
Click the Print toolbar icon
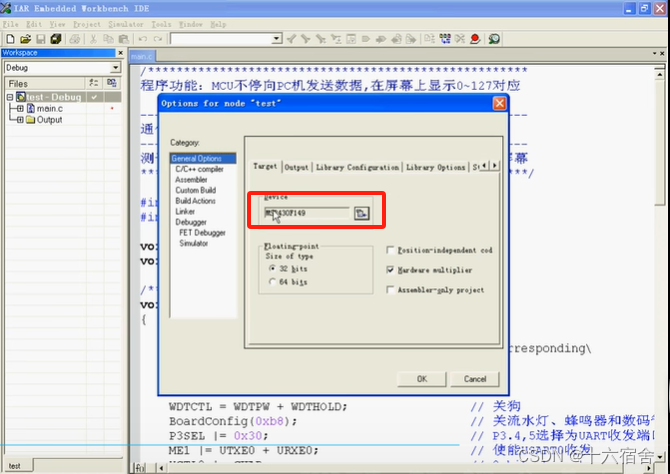coord(75,39)
